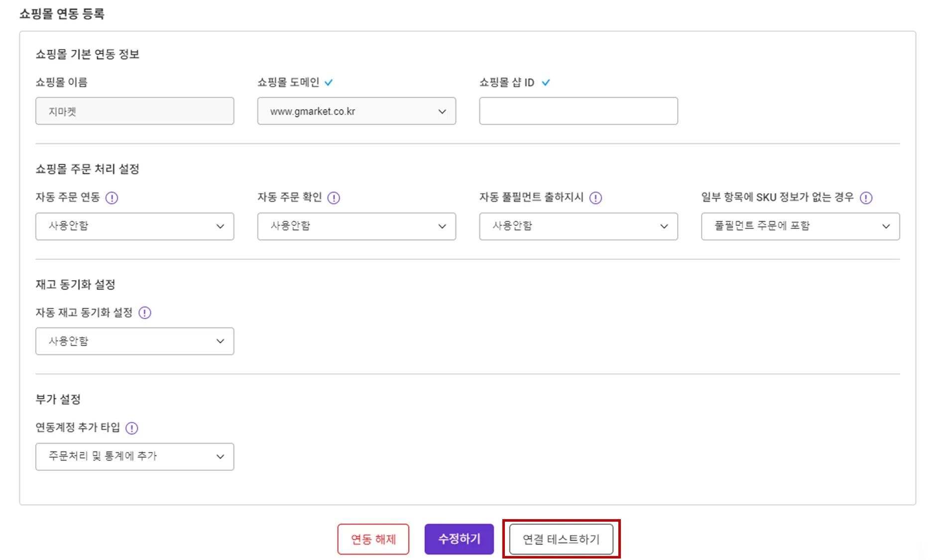The image size is (934, 560).
Task: Focus the 쇼핑몰 샵 ID input field
Action: tap(578, 111)
